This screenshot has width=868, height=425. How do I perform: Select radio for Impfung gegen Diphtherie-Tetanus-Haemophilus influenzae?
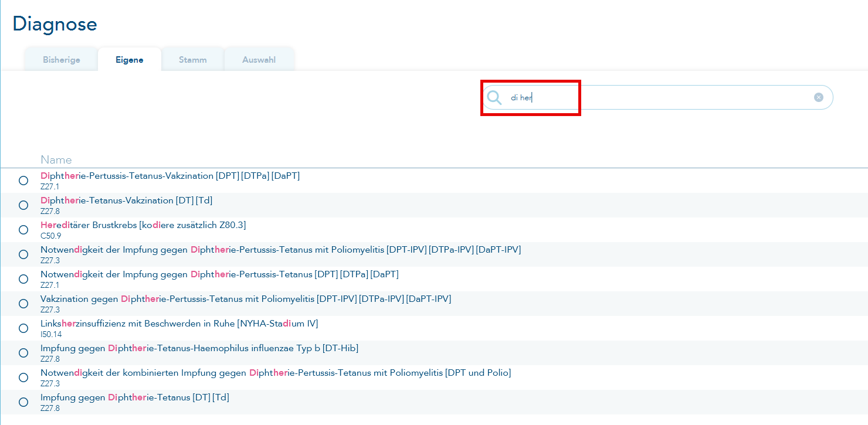(x=23, y=353)
